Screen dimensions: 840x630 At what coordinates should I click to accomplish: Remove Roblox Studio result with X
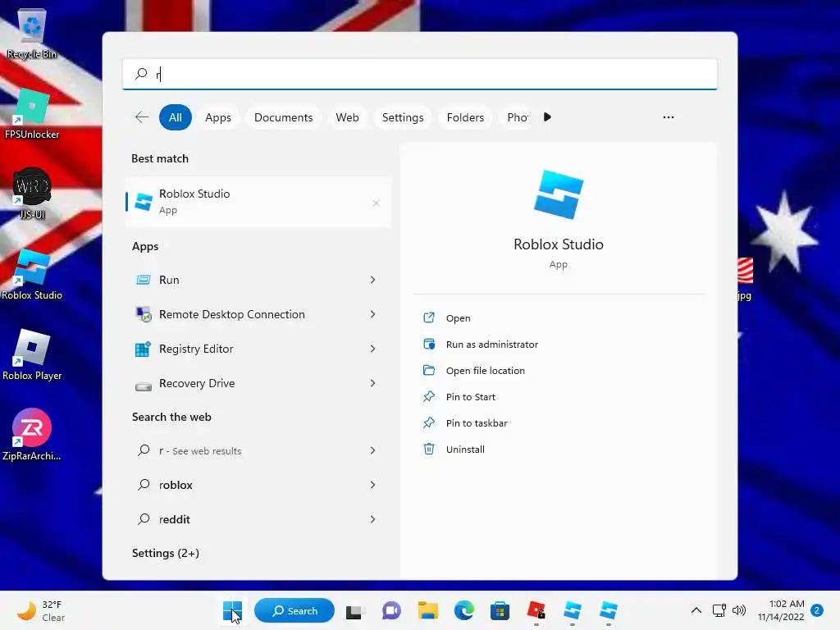[x=376, y=203]
